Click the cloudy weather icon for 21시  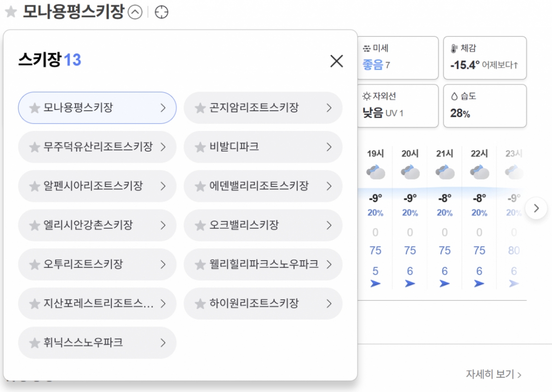point(444,173)
